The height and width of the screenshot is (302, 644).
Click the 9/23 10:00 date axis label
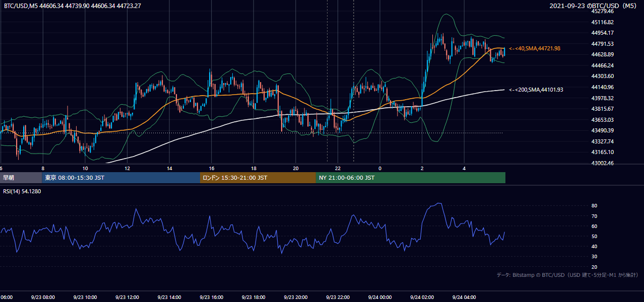85,297
